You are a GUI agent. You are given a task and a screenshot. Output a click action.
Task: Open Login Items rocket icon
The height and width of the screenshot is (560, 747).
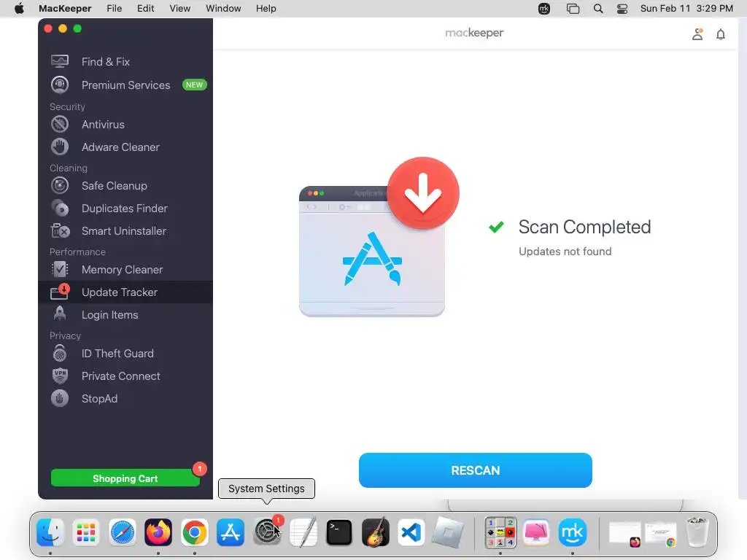point(60,314)
